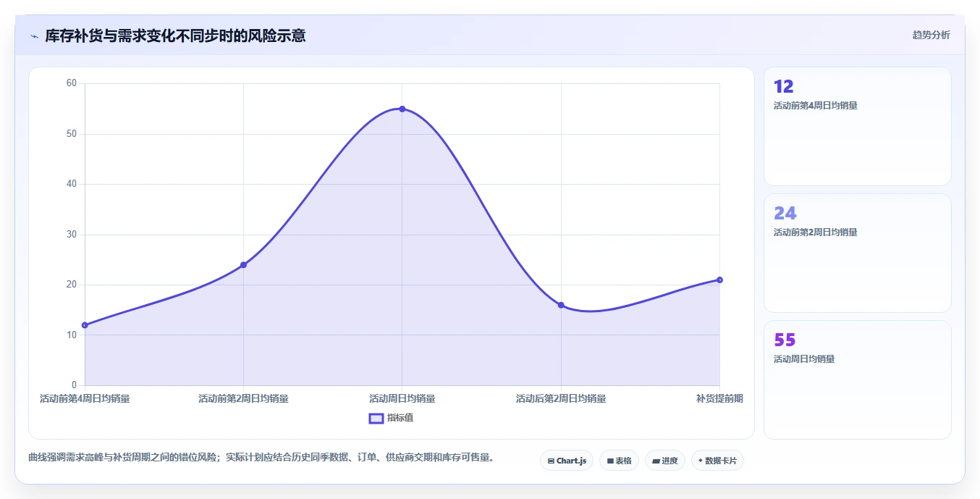Viewport: 980px width, 499px height.
Task: Click the data point for 活动前第4周日均销量
Action: [85, 325]
